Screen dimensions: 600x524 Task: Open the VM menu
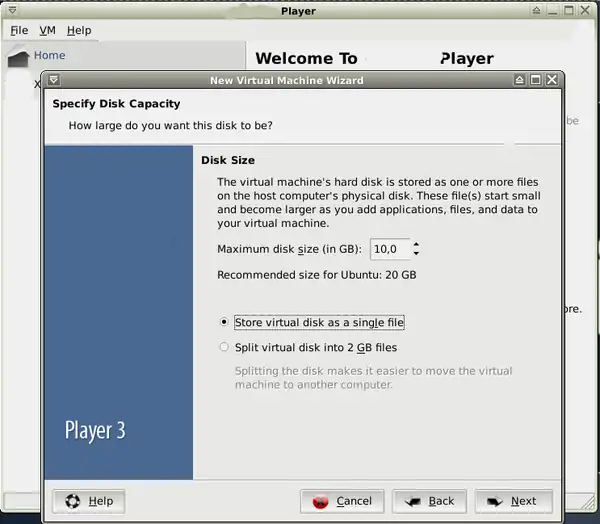pyautogui.click(x=47, y=30)
